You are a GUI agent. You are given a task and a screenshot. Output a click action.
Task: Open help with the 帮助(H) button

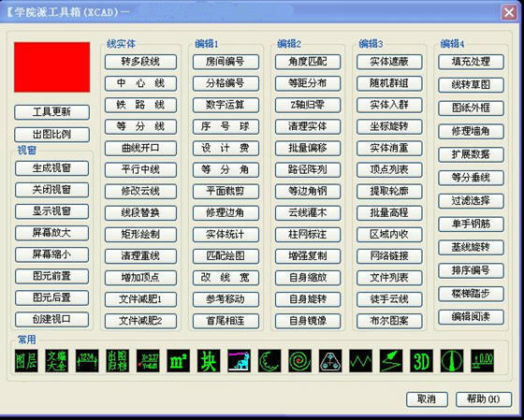[x=484, y=398]
